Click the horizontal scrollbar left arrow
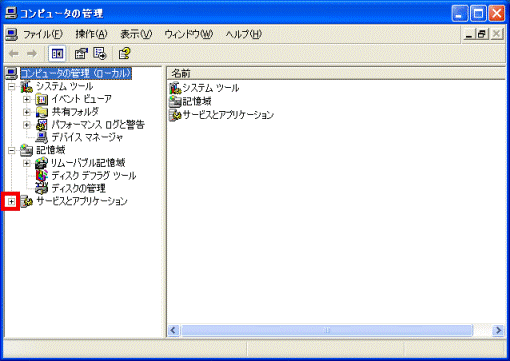 tap(173, 330)
